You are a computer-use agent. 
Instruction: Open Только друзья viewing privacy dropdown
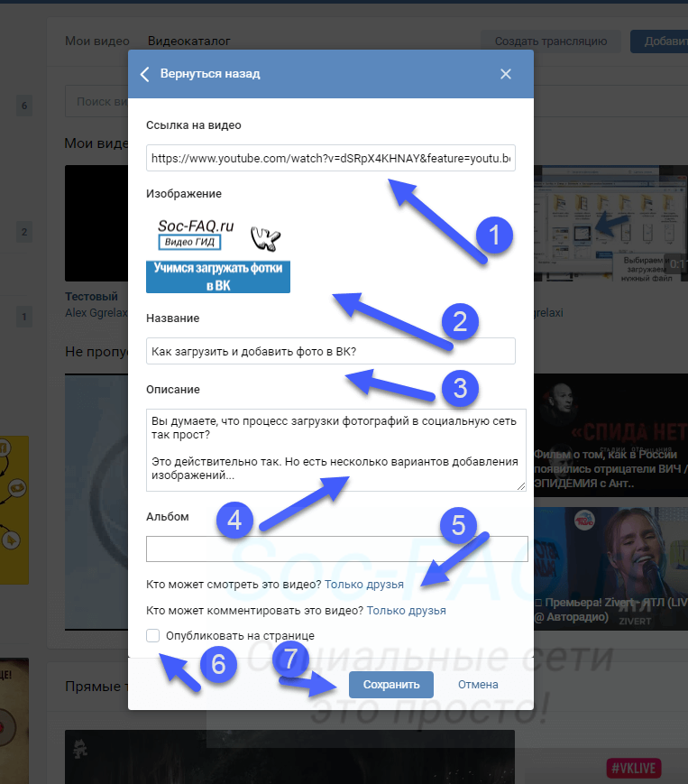coord(363,584)
